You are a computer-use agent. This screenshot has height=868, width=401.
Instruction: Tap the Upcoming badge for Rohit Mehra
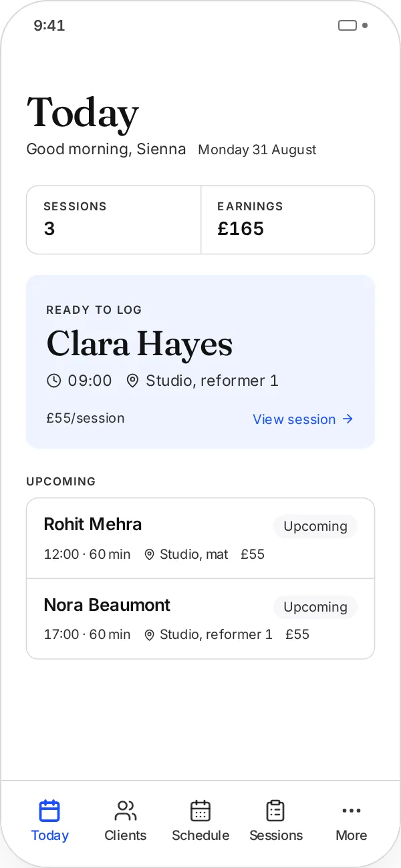click(x=315, y=526)
